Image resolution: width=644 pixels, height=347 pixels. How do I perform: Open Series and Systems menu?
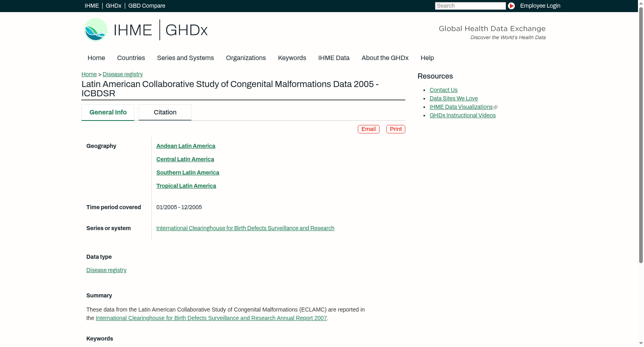(x=186, y=58)
